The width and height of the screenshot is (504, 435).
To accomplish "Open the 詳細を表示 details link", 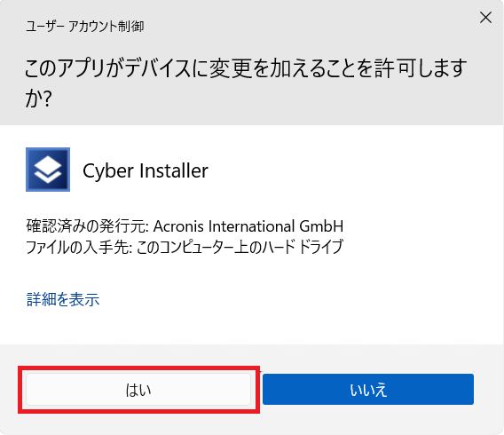I will (63, 299).
